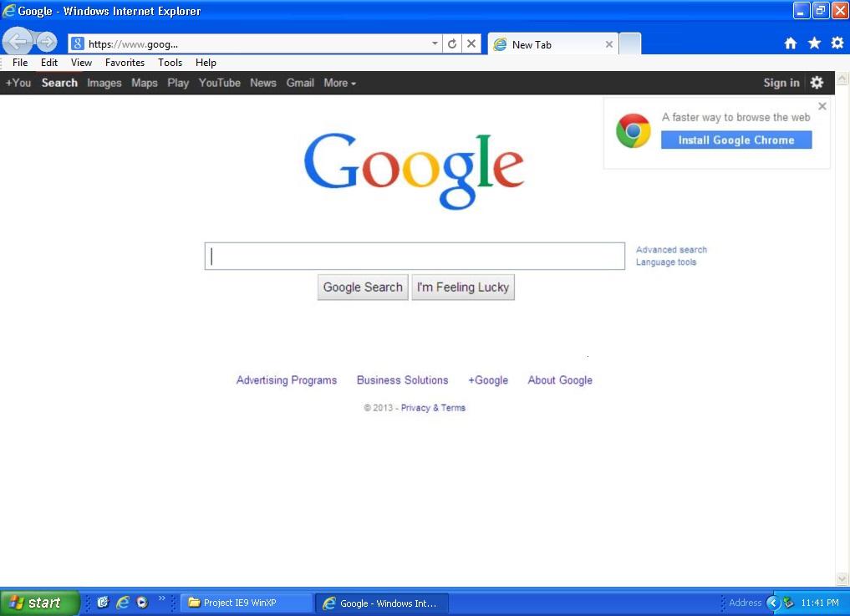This screenshot has height=616, width=850.
Task: Open Advanced search link
Action: point(671,249)
